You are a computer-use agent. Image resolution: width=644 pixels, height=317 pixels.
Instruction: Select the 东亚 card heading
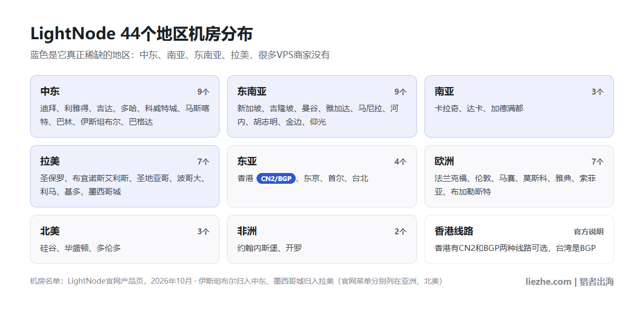pos(247,162)
